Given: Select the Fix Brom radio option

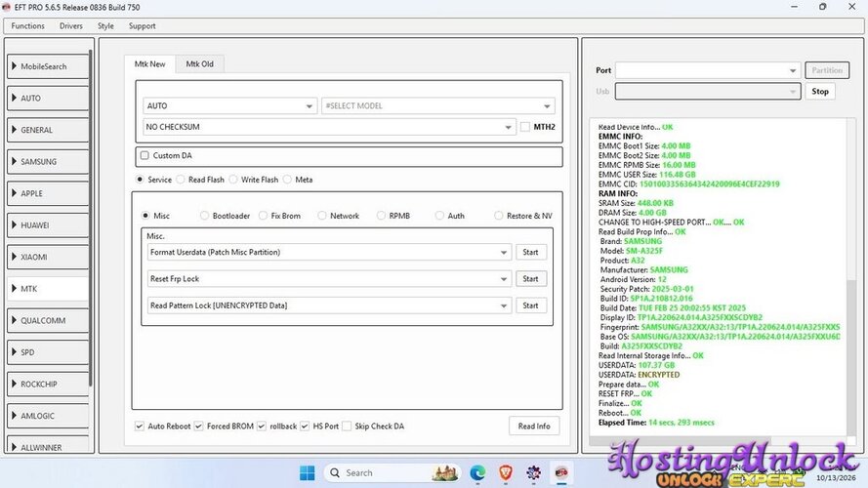Looking at the screenshot, I should point(263,216).
